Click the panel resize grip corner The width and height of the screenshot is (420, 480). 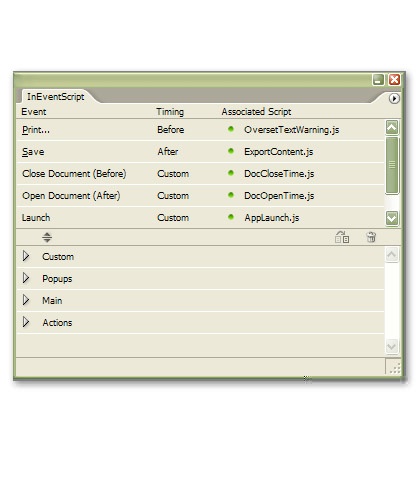pyautogui.click(x=394, y=367)
